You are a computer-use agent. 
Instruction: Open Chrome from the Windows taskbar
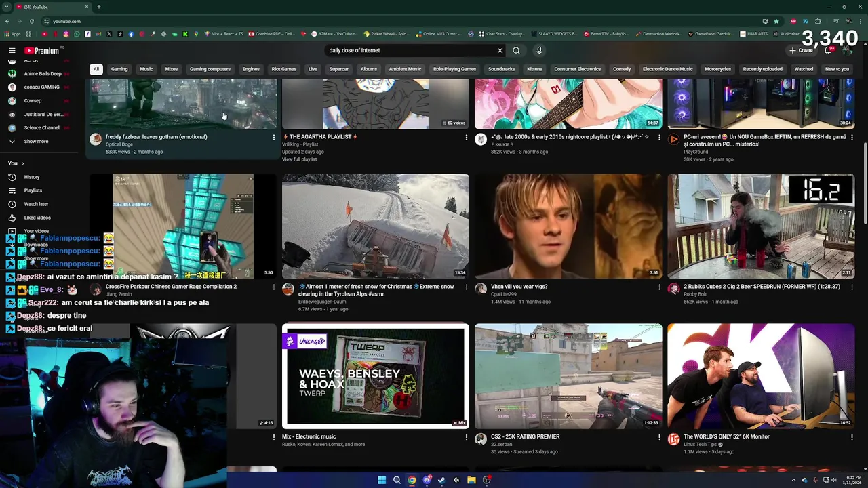click(x=412, y=480)
